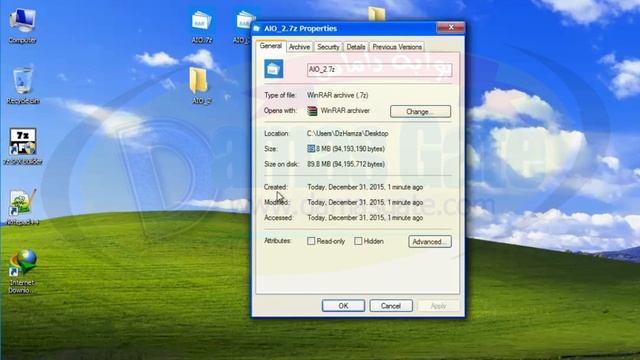This screenshot has height=360, width=640.
Task: Click the WinRAR archiver icon in Opens with
Action: click(312, 111)
